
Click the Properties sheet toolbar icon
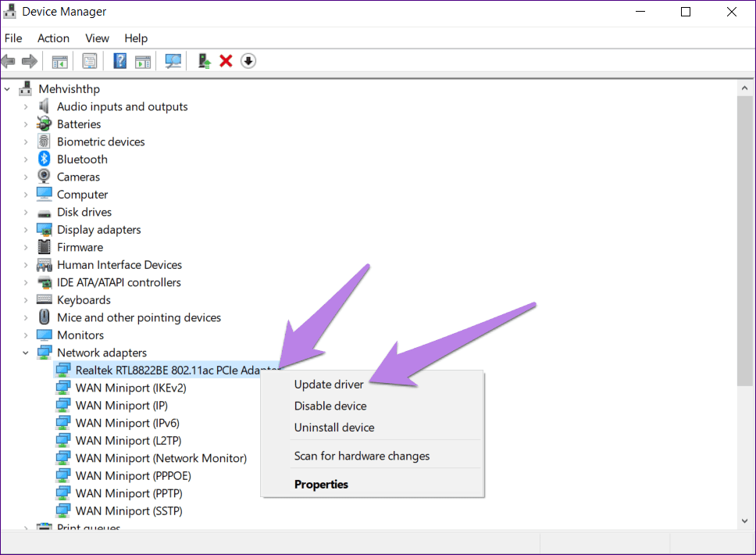(x=90, y=61)
